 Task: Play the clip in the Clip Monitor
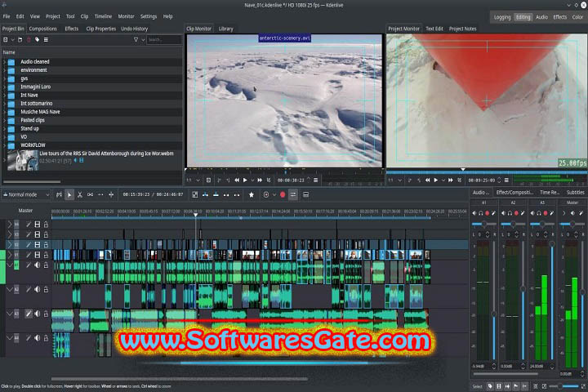(245, 180)
